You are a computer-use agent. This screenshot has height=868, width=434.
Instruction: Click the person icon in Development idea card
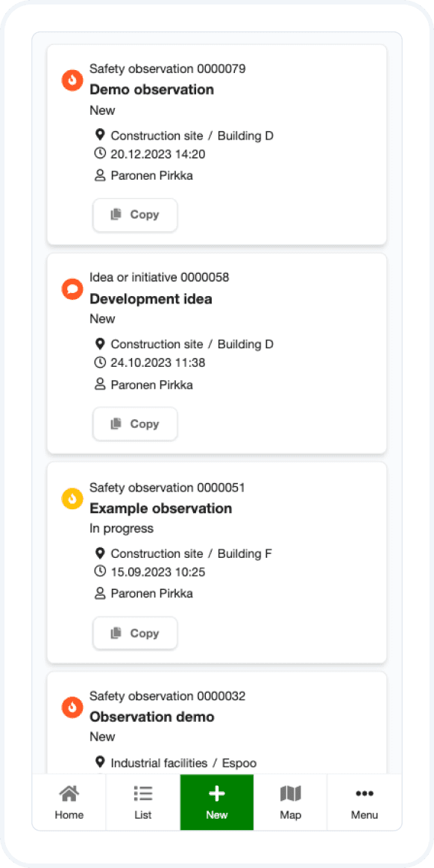point(100,385)
